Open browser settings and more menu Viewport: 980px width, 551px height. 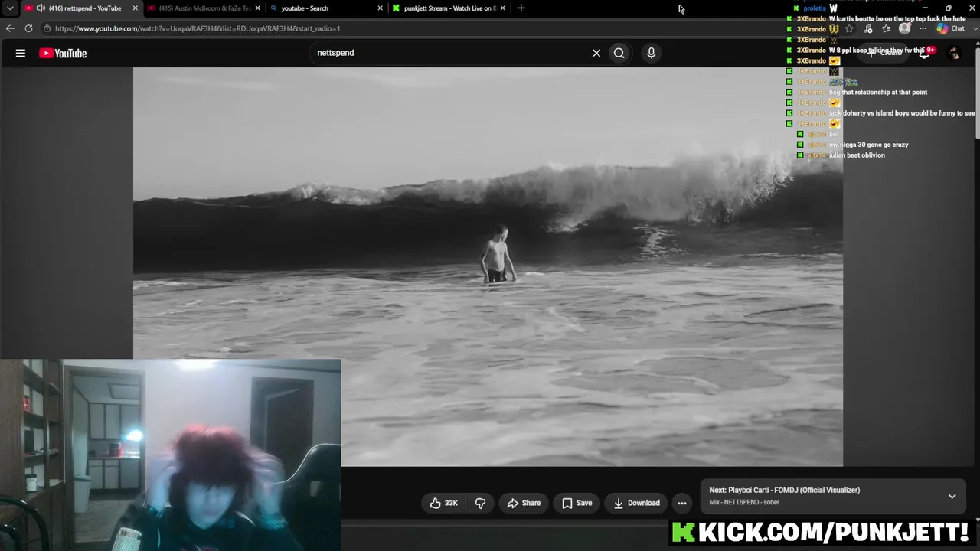923,29
